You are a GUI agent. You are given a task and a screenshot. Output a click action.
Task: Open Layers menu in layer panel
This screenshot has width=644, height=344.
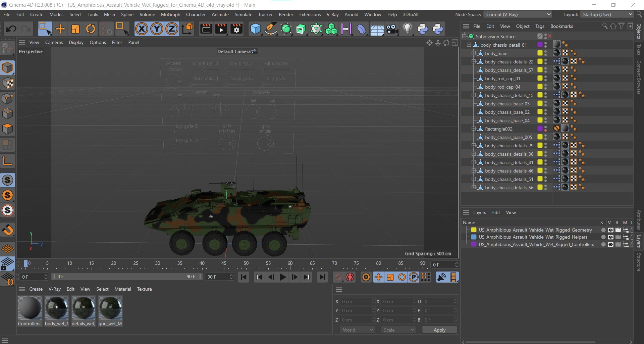click(x=479, y=212)
